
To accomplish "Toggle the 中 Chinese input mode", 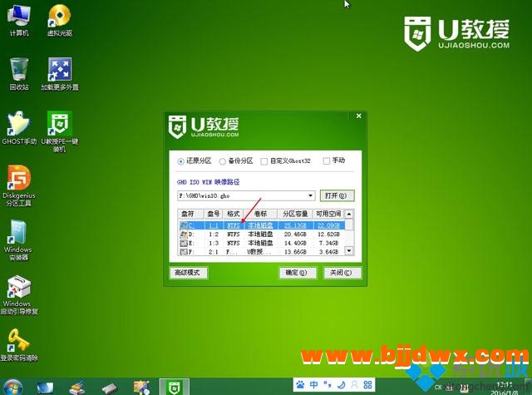I will pyautogui.click(x=314, y=384).
